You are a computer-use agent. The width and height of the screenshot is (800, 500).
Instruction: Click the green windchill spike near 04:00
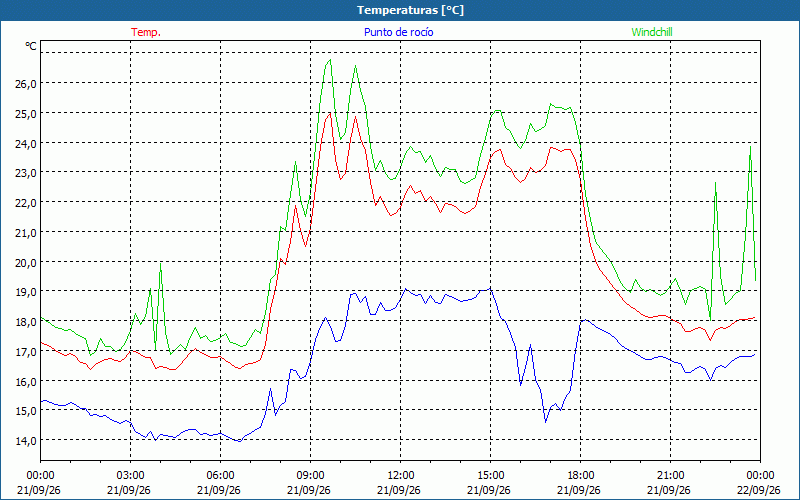[160, 264]
